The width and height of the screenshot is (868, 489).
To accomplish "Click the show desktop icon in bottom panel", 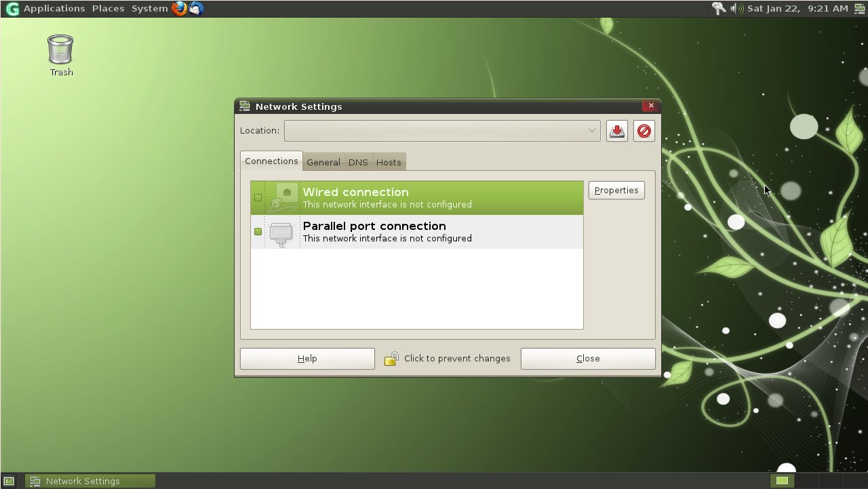I will (x=9, y=481).
